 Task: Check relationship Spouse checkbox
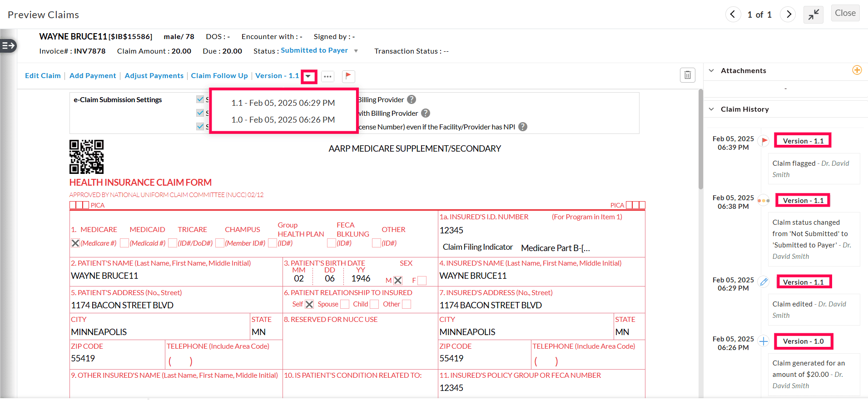pyautogui.click(x=345, y=304)
